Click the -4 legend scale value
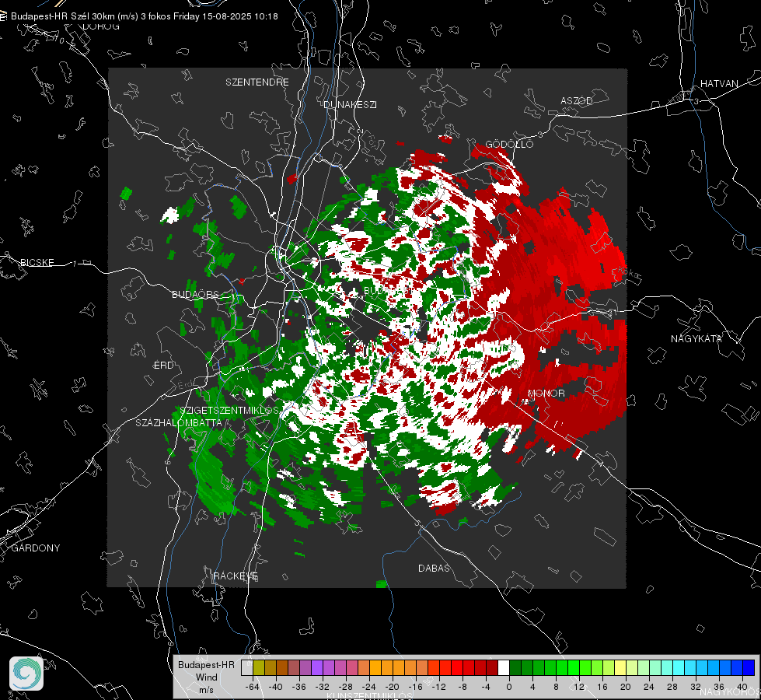This screenshot has width=761, height=700. (x=486, y=687)
